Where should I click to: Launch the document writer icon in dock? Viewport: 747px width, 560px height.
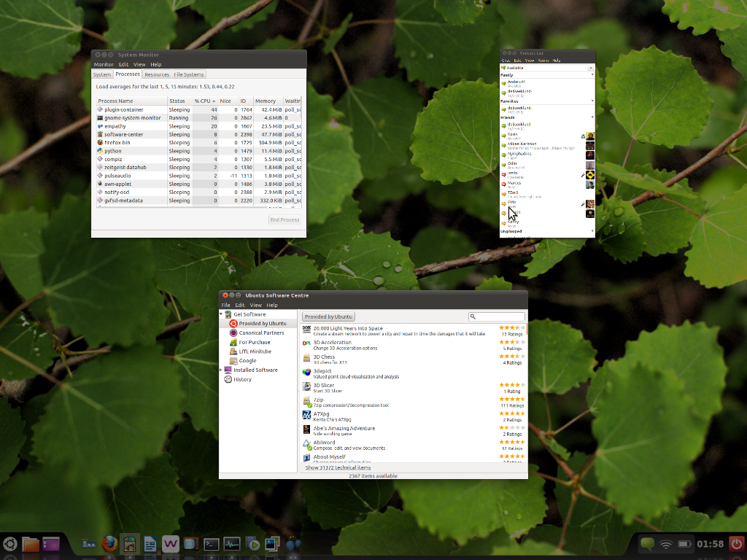(150, 544)
